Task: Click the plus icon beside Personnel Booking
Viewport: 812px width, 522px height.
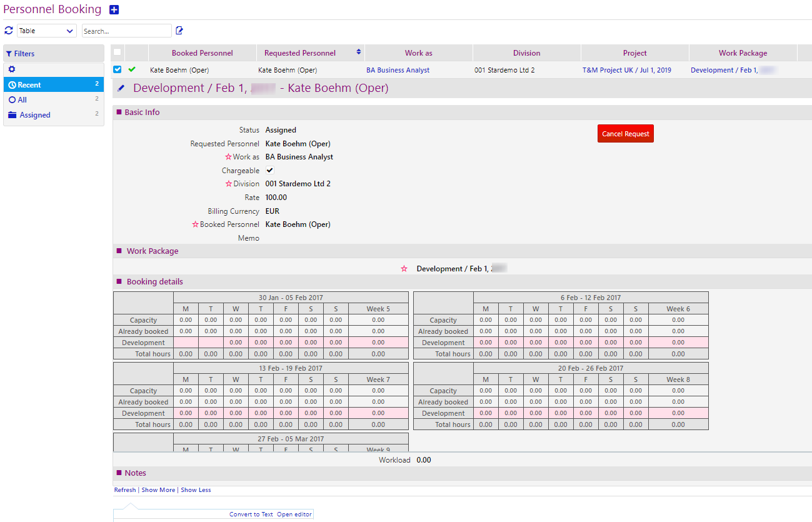Action: 113,9
